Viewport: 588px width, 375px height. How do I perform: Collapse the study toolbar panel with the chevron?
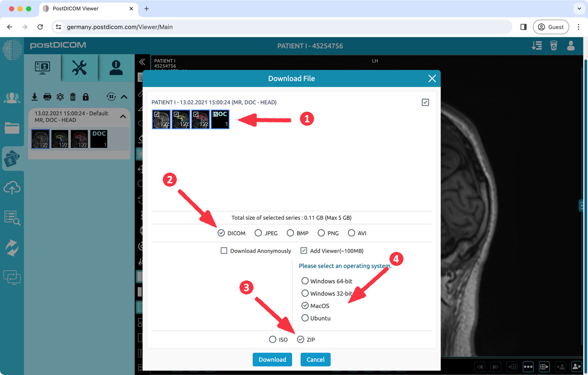(124, 97)
